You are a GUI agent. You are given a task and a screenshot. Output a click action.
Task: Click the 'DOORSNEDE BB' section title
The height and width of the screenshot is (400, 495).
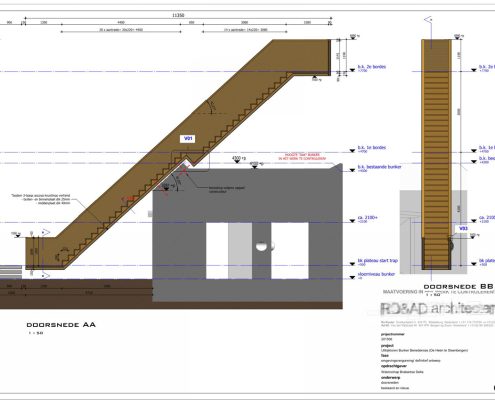[x=458, y=287]
